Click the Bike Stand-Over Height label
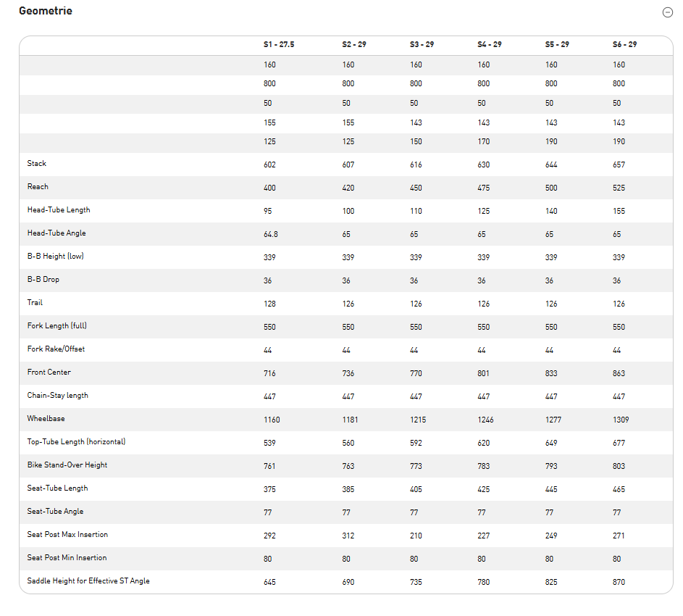The width and height of the screenshot is (683, 616). click(67, 465)
